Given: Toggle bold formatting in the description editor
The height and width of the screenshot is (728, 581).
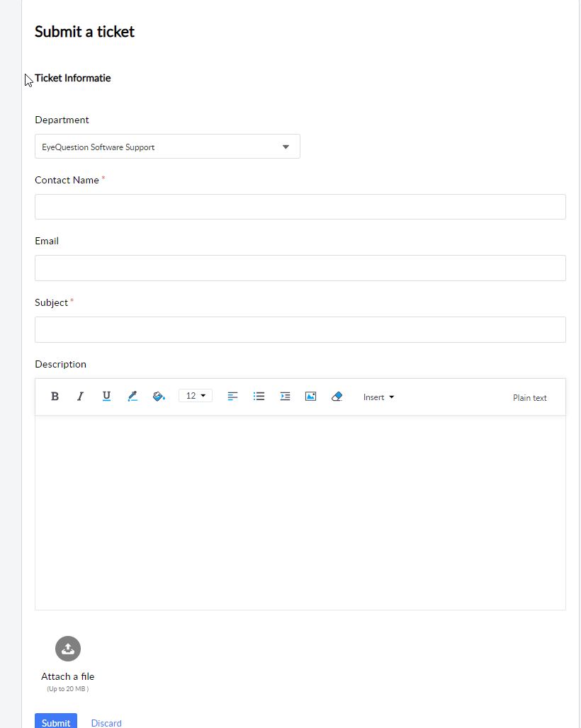Looking at the screenshot, I should 55,397.
